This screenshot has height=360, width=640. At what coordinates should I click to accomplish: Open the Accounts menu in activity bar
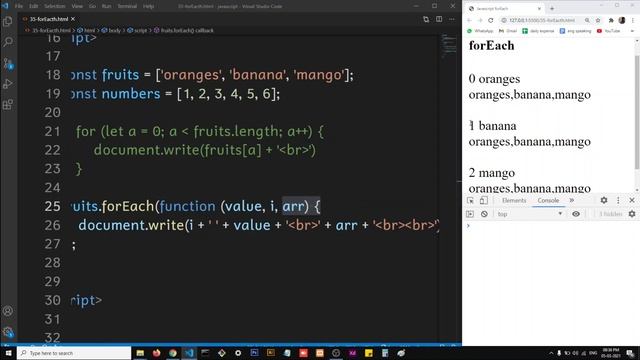pos(8,311)
